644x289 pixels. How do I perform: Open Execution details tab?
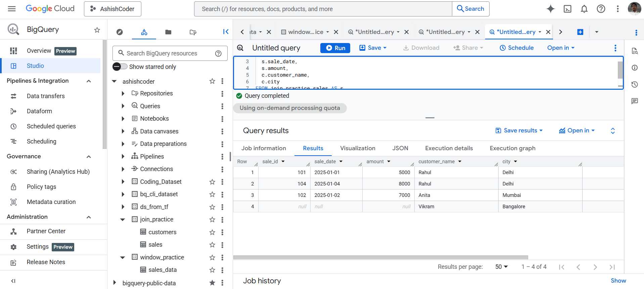[449, 148]
